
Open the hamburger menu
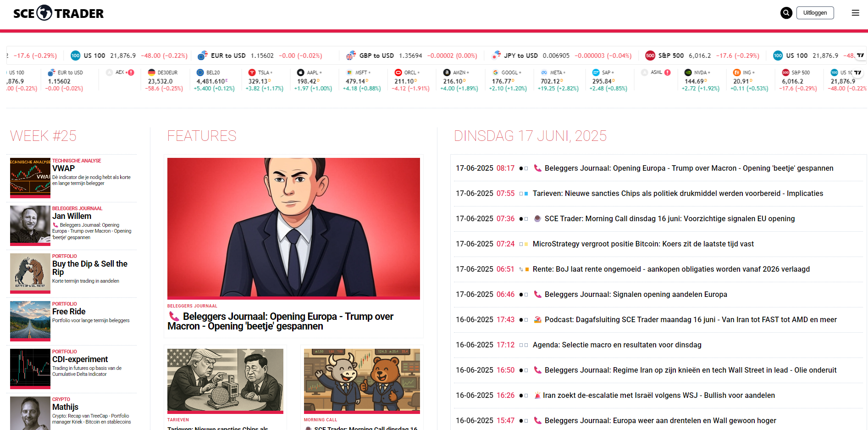point(856,13)
